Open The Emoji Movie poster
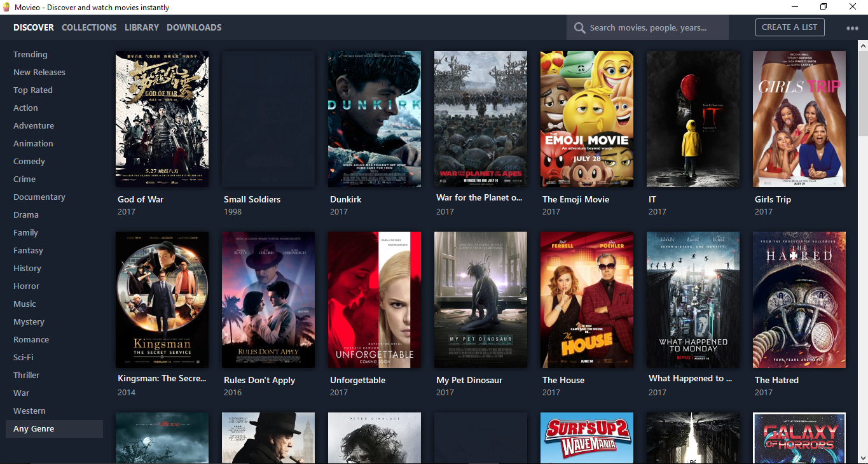The height and width of the screenshot is (464, 868). 586,119
